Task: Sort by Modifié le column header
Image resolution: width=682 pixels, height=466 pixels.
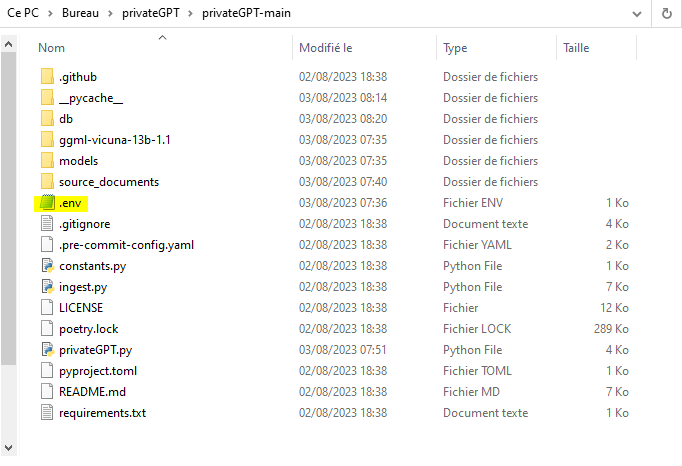Action: 326,47
